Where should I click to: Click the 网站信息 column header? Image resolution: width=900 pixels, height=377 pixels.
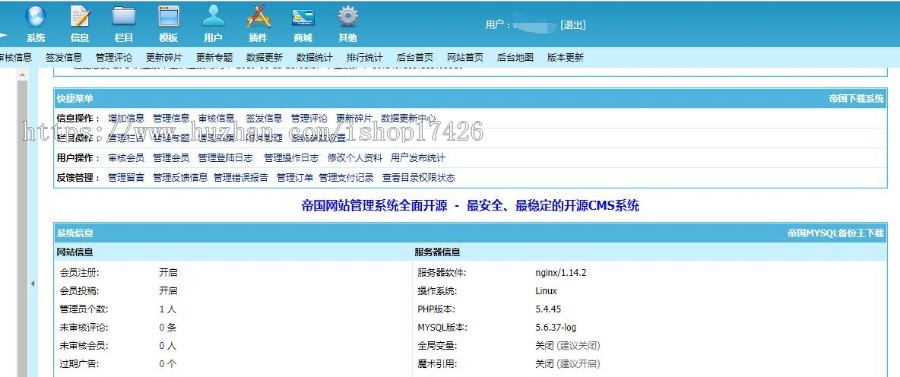pyautogui.click(x=75, y=252)
